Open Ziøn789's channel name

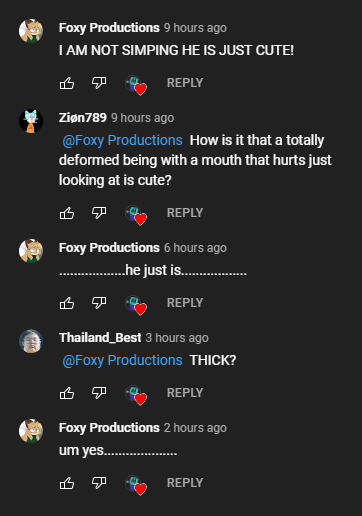coord(83,118)
